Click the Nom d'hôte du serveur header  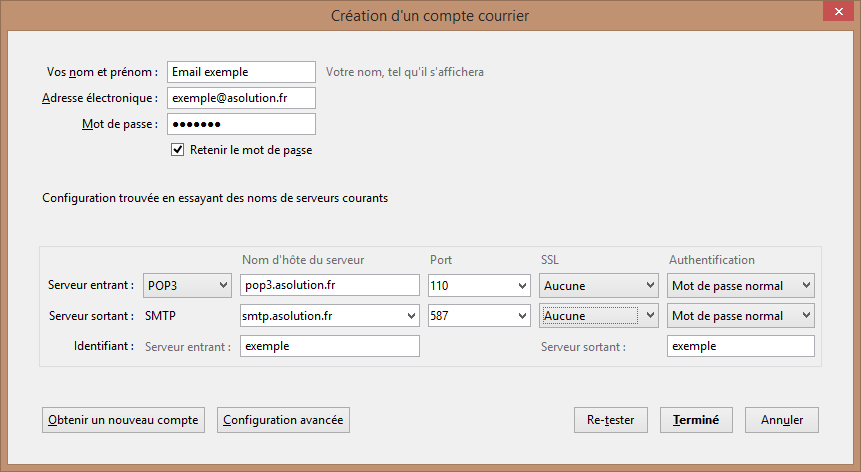pos(303,260)
